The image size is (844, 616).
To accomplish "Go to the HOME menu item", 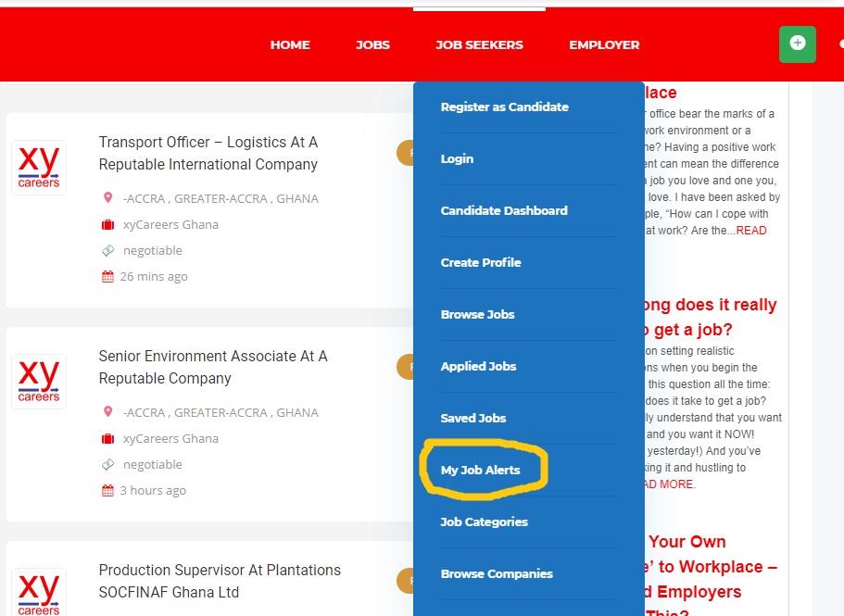I will pyautogui.click(x=290, y=44).
